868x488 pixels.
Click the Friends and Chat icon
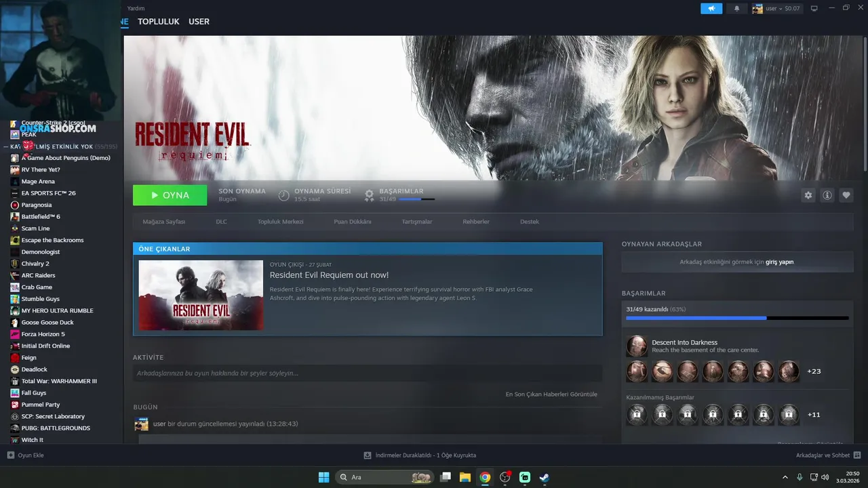tap(857, 455)
